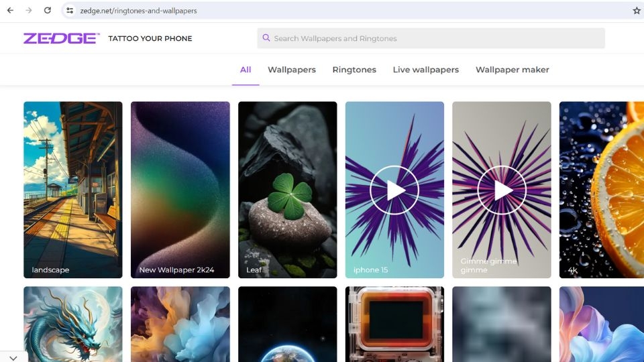The width and height of the screenshot is (644, 362).
Task: Open the 4k orange slice wallpaper
Action: (602, 190)
